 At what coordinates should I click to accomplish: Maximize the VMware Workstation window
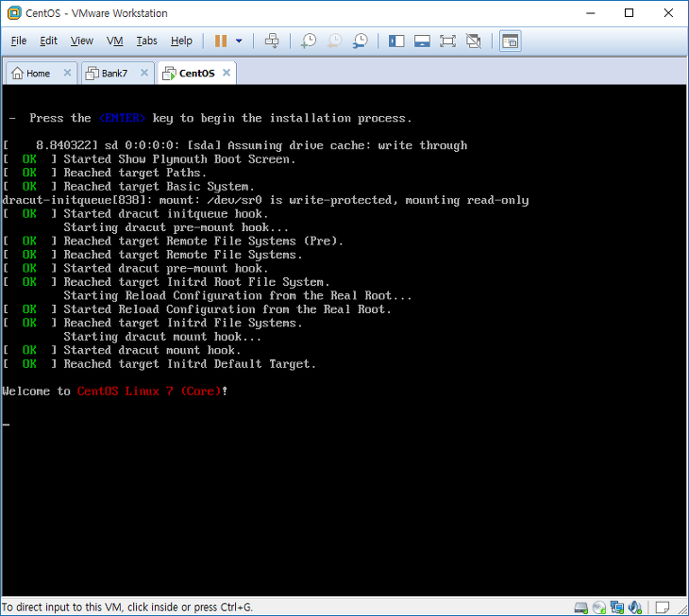pos(629,13)
